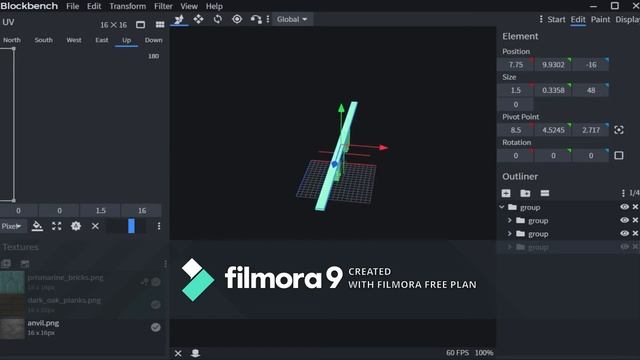Click the Pivot Point Z field 2.717
This screenshot has height=360, width=640.
pyautogui.click(x=591, y=130)
